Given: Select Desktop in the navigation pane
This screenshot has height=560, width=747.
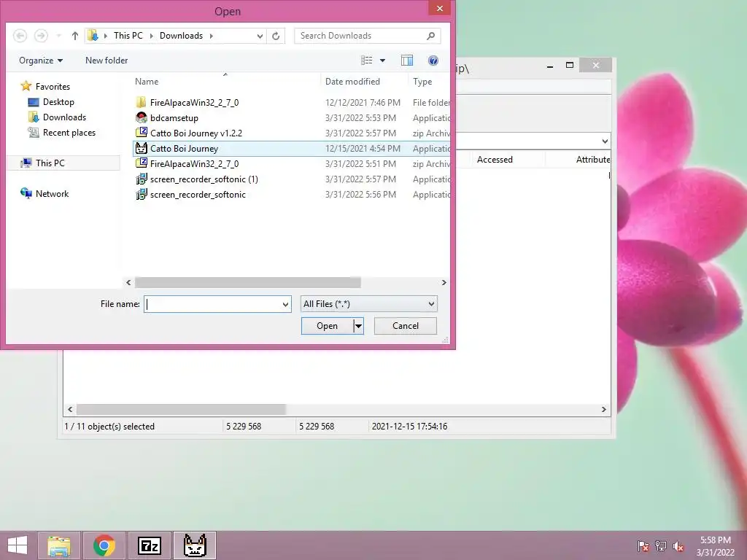Looking at the screenshot, I should [x=58, y=102].
